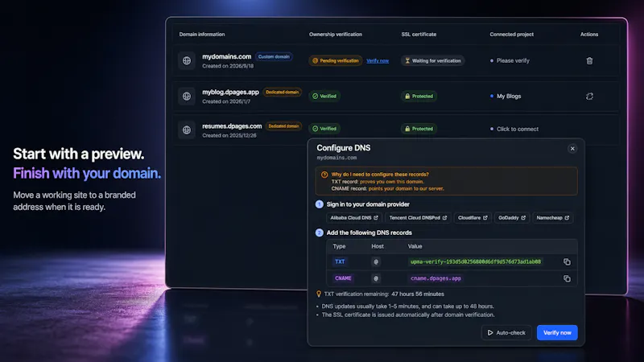This screenshot has height=362, width=644.
Task: Click the question icon in DNS info banner
Action: coord(324,175)
